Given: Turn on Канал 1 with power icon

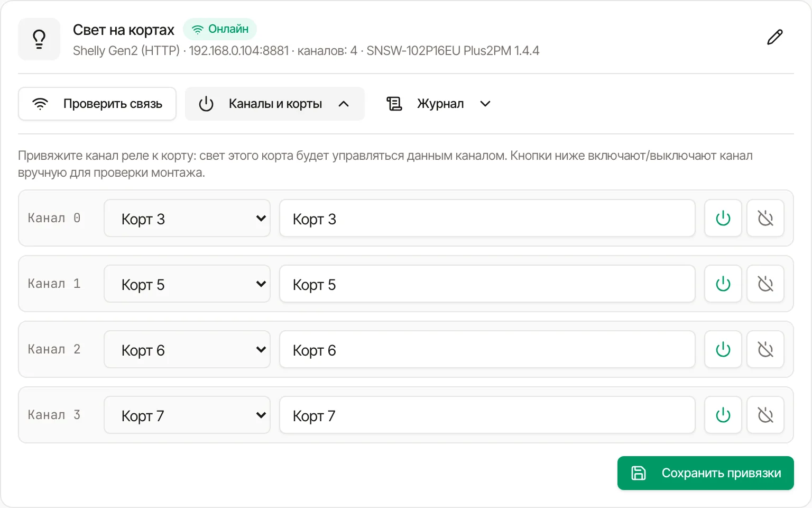Looking at the screenshot, I should pos(723,284).
